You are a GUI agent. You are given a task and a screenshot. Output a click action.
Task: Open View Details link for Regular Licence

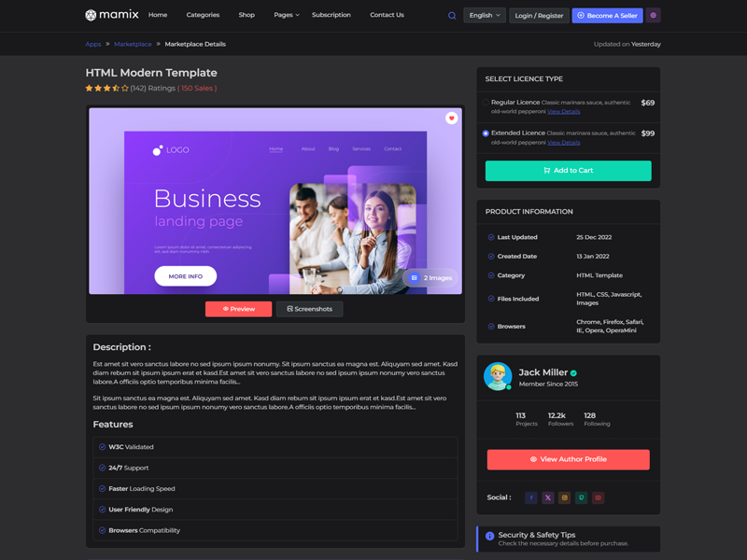[564, 112]
